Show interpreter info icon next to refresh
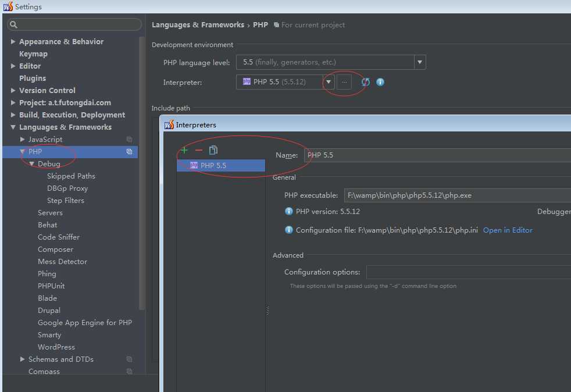The height and width of the screenshot is (392, 571). point(380,82)
